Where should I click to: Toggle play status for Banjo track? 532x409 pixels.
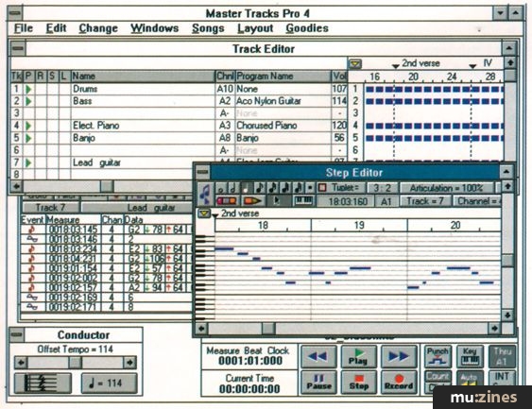pyautogui.click(x=29, y=138)
